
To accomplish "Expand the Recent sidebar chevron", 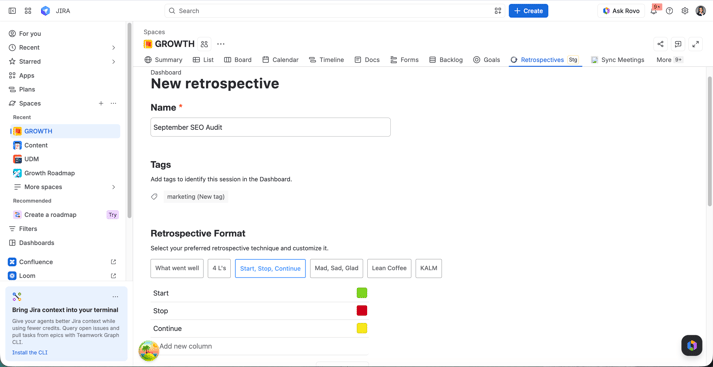I will click(x=114, y=48).
